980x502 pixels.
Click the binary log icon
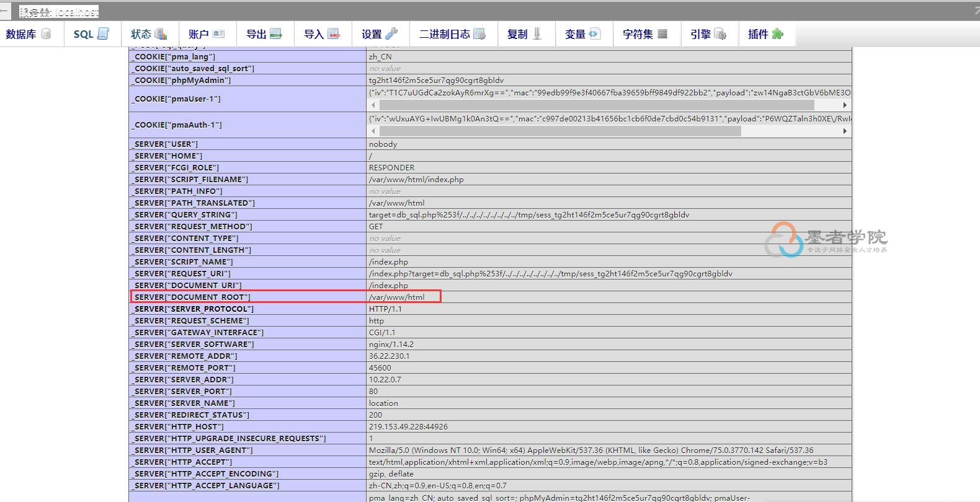tap(479, 33)
